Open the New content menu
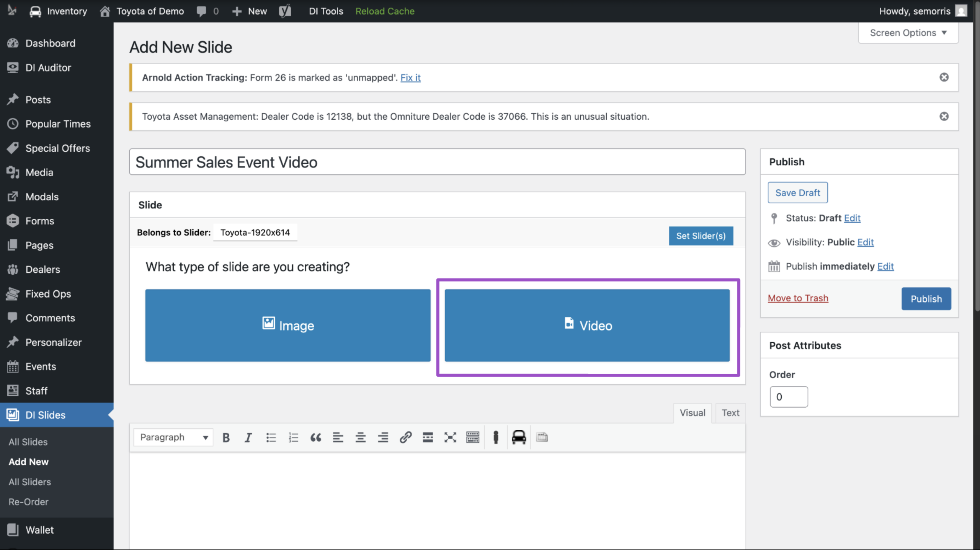The height and width of the screenshot is (550, 980). tap(249, 11)
